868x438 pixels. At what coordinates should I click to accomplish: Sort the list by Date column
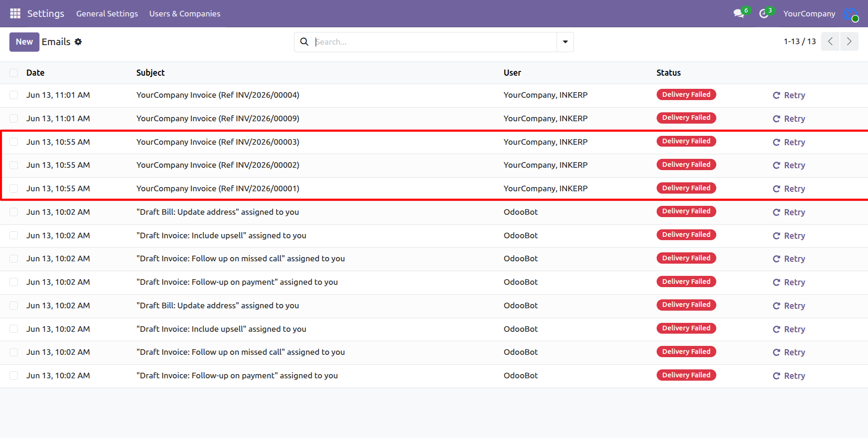tap(35, 73)
